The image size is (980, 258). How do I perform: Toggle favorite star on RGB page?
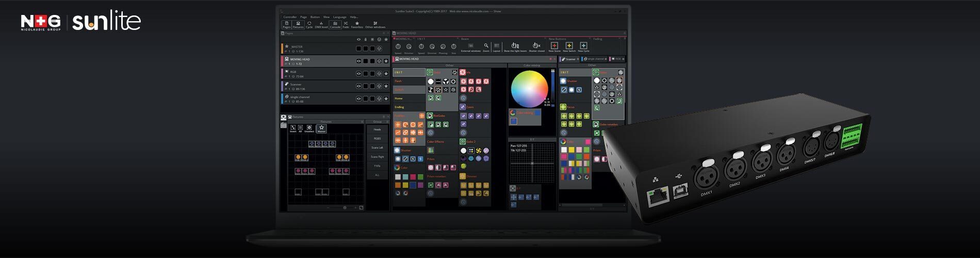tap(386, 74)
